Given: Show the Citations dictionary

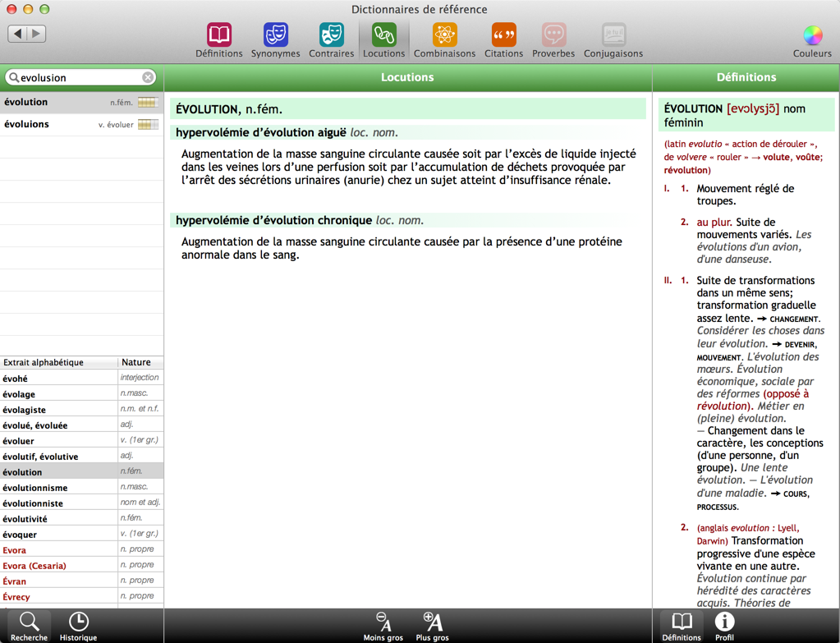Looking at the screenshot, I should pyautogui.click(x=503, y=41).
